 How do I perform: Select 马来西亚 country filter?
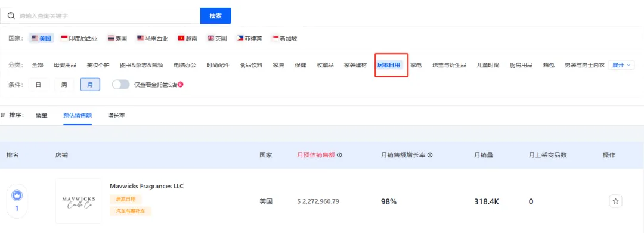[153, 38]
